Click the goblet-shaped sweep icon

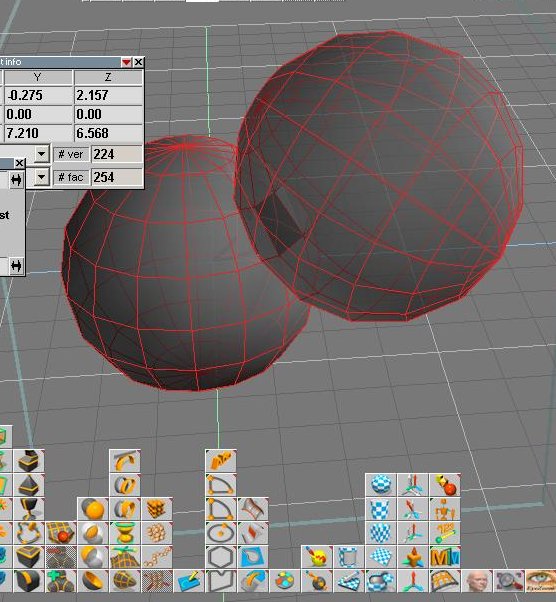coord(29,509)
